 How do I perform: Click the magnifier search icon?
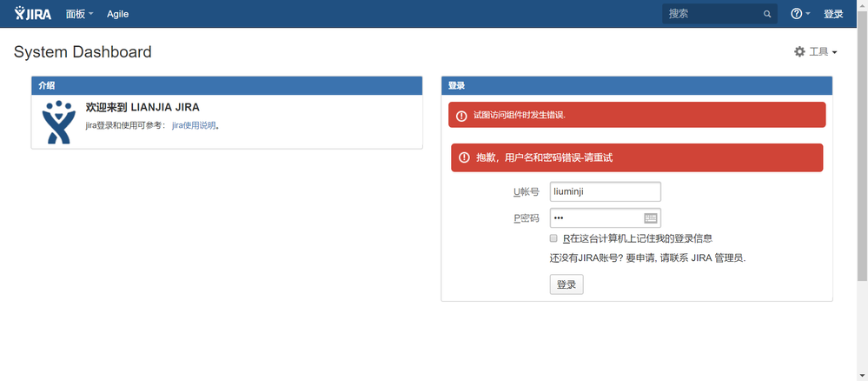[767, 15]
